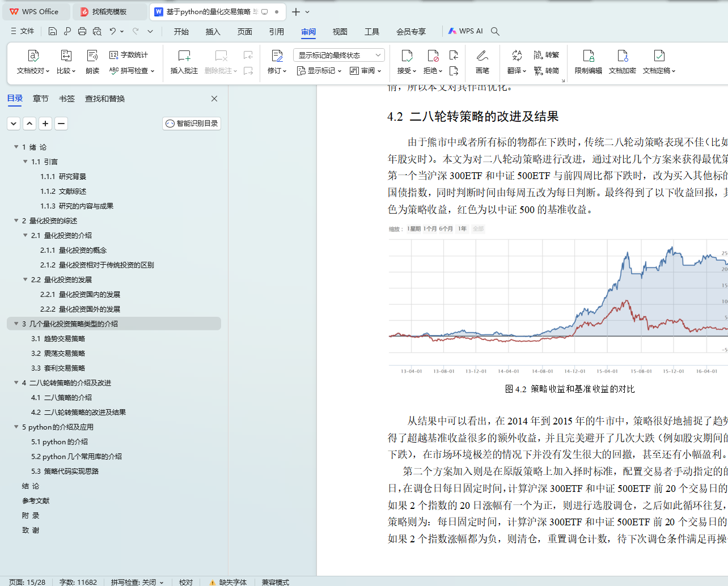Click the 翻译 translate icon
The height and width of the screenshot is (586, 728).
pyautogui.click(x=517, y=56)
